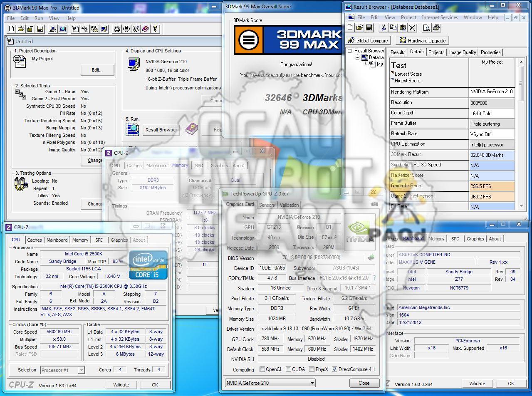Screen dimensions: 532x396
Task: Toggle OpenCL checkbox in GPU-Z
Action: click(x=262, y=369)
